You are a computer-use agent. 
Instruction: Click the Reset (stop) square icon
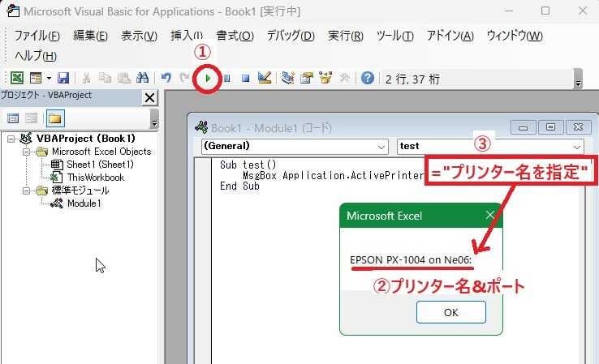tap(245, 78)
